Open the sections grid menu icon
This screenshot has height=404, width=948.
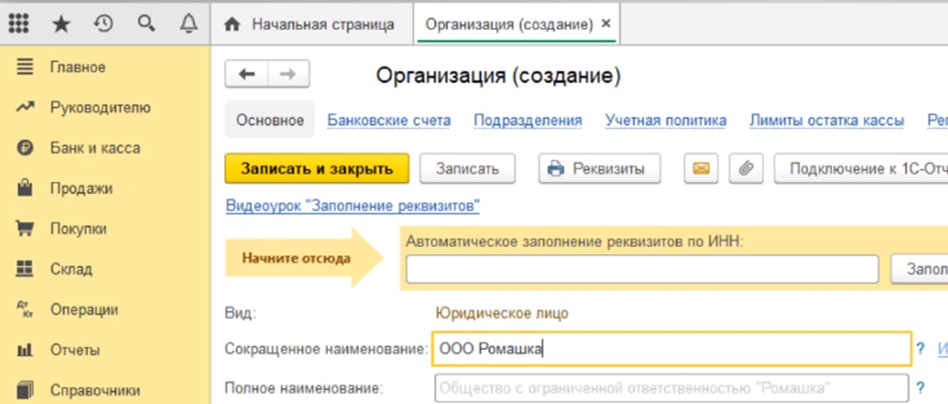click(19, 22)
